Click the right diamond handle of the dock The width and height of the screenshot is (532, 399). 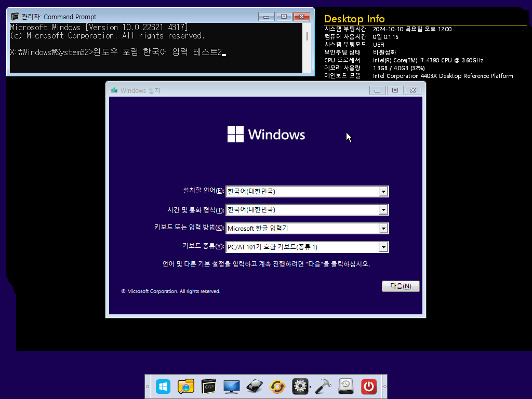pyautogui.click(x=385, y=387)
